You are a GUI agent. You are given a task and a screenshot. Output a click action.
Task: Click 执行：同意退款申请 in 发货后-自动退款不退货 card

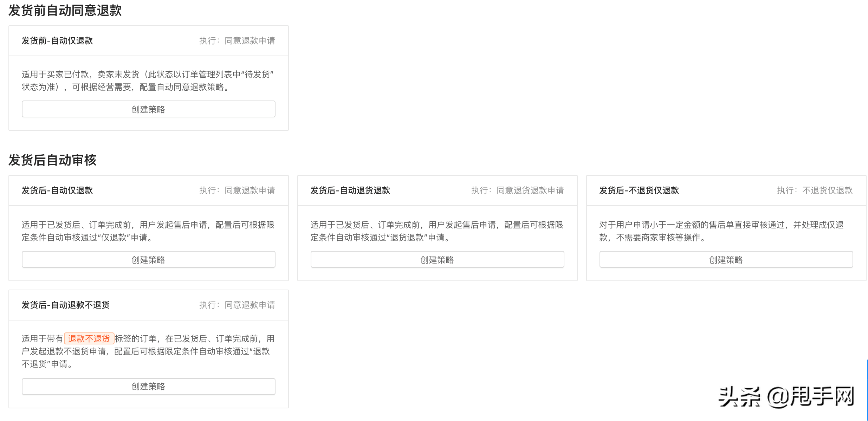click(237, 305)
